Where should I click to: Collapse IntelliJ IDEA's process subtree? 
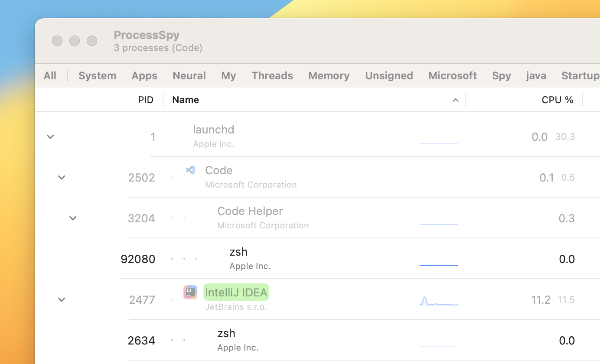click(x=62, y=299)
